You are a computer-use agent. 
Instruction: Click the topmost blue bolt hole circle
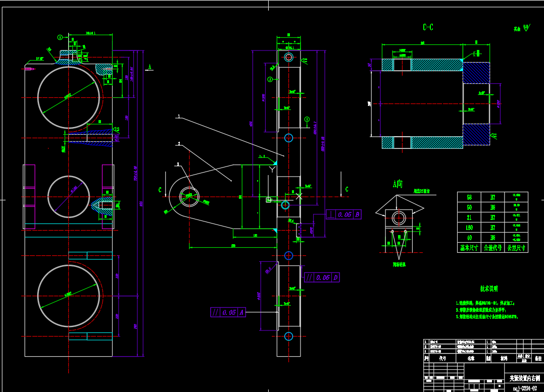tap(289, 57)
